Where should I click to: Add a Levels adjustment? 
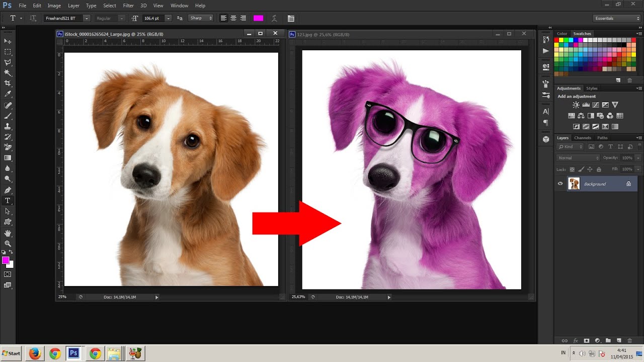586,105
